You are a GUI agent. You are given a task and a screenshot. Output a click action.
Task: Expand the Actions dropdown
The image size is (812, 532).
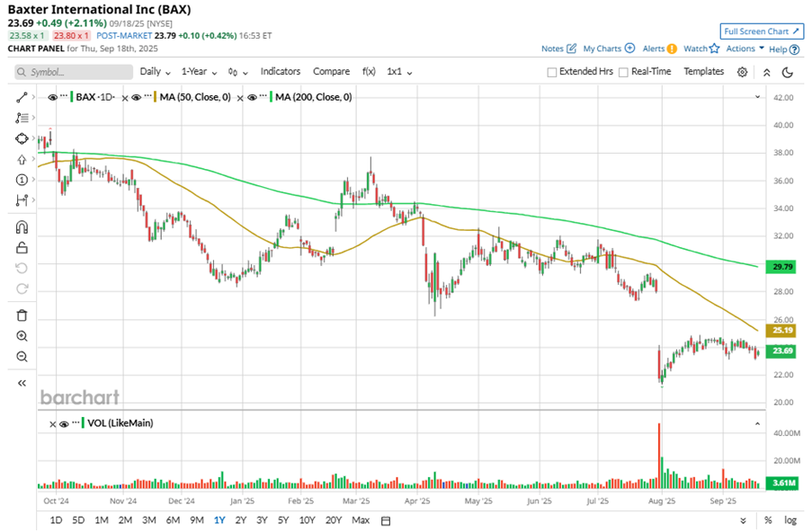(x=745, y=49)
